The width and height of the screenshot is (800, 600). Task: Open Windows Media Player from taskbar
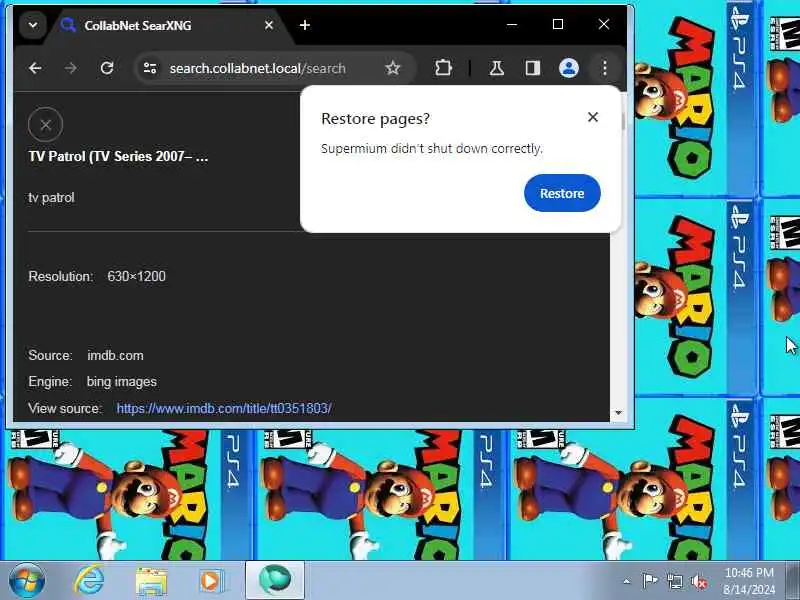click(x=211, y=581)
